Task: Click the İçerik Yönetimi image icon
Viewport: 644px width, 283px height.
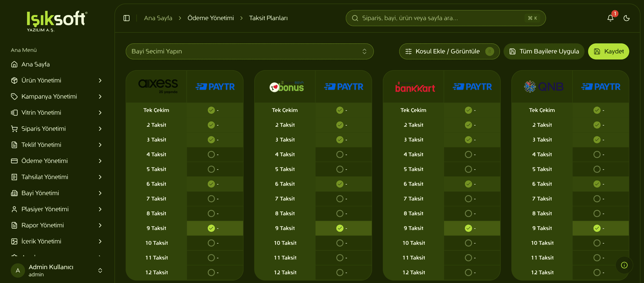Action: (x=14, y=241)
